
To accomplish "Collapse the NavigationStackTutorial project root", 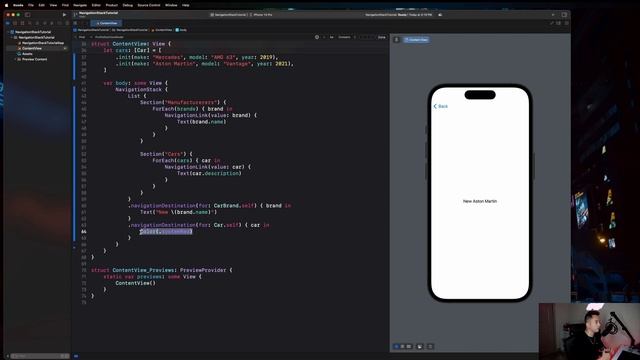I will pos(8,32).
